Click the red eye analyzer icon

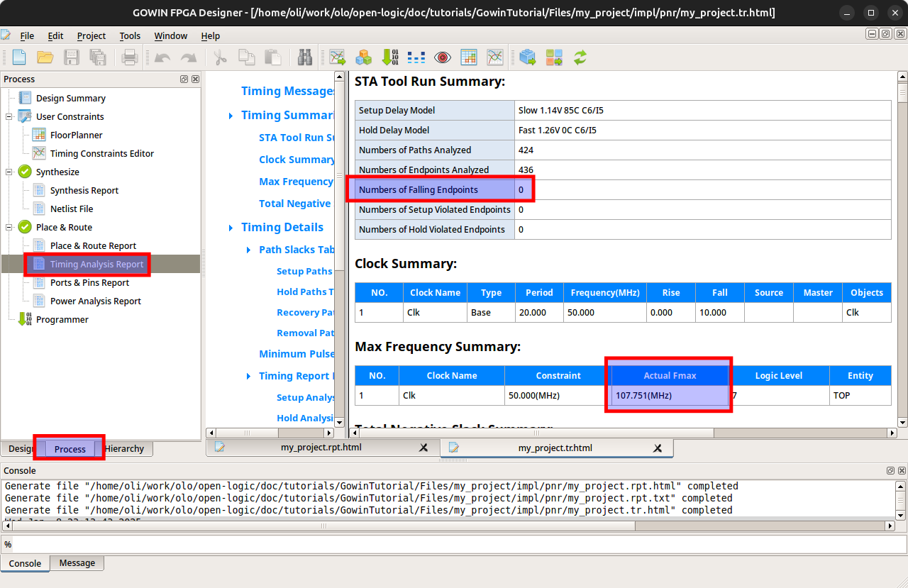point(443,57)
